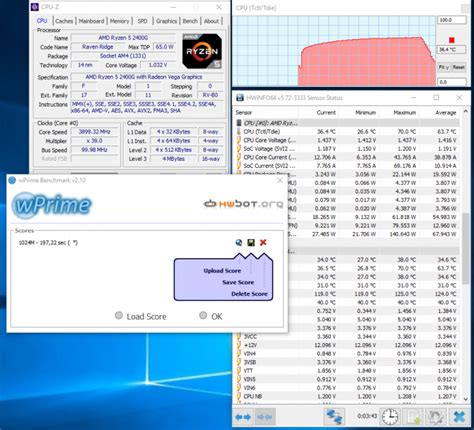Switch to the Memory tab in CPU-Z
Viewport: 474px width, 430px height.
tap(119, 21)
